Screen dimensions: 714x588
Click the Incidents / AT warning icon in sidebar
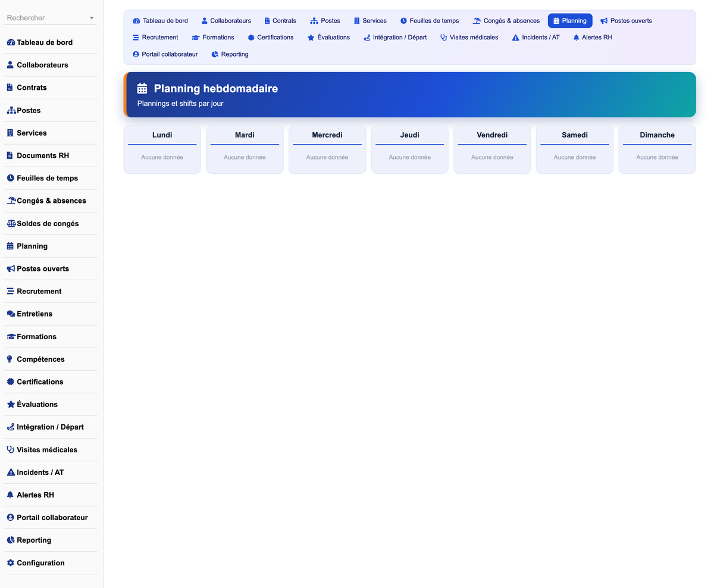(x=11, y=472)
